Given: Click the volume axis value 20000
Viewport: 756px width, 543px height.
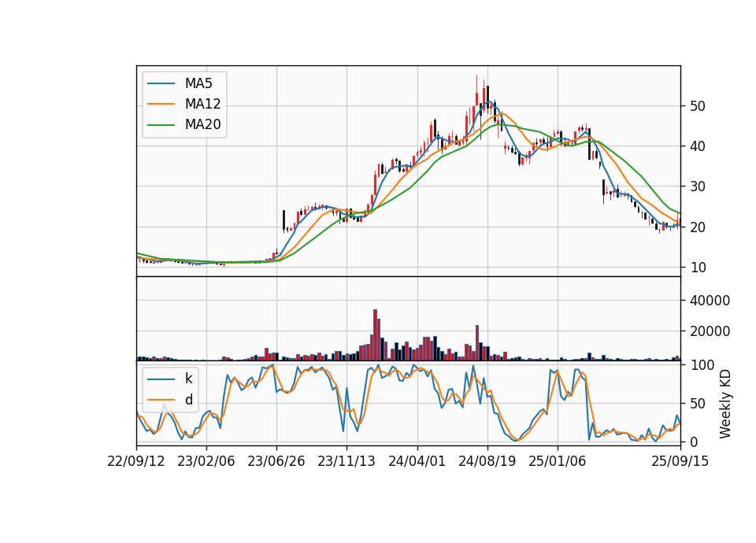Looking at the screenshot, I should (x=710, y=331).
